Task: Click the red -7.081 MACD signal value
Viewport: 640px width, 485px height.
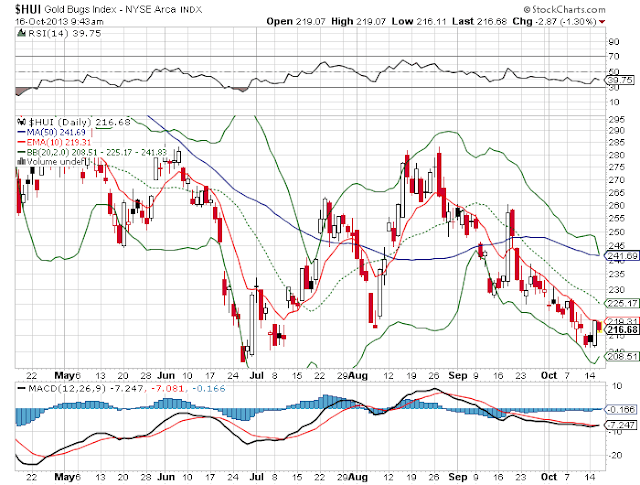Action: pos(168,388)
